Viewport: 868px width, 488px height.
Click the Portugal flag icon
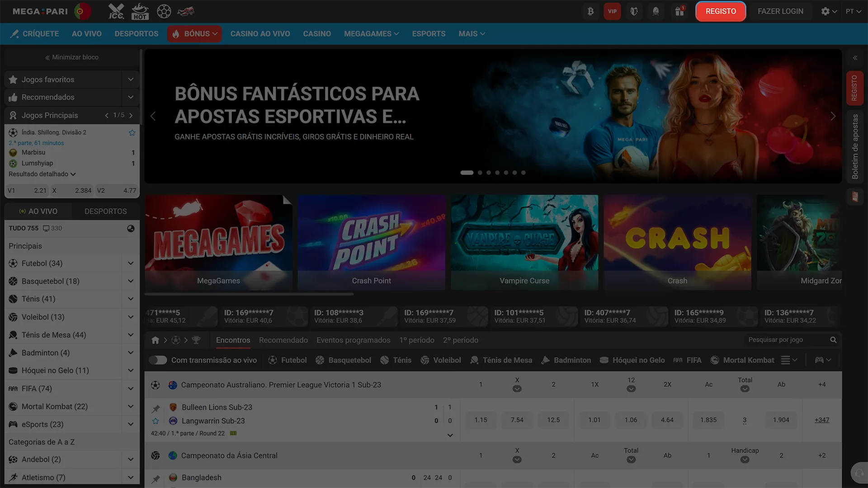[x=82, y=11]
